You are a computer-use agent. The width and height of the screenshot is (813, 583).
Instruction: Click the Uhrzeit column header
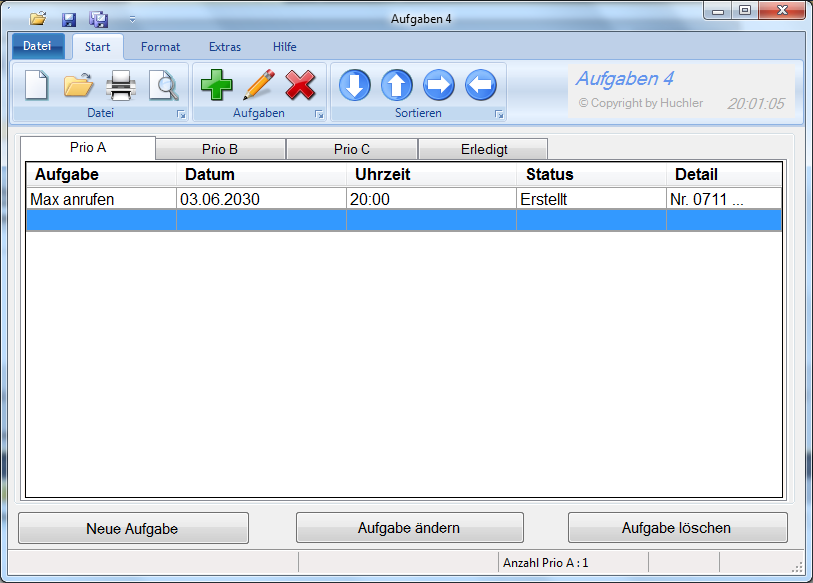pos(431,174)
